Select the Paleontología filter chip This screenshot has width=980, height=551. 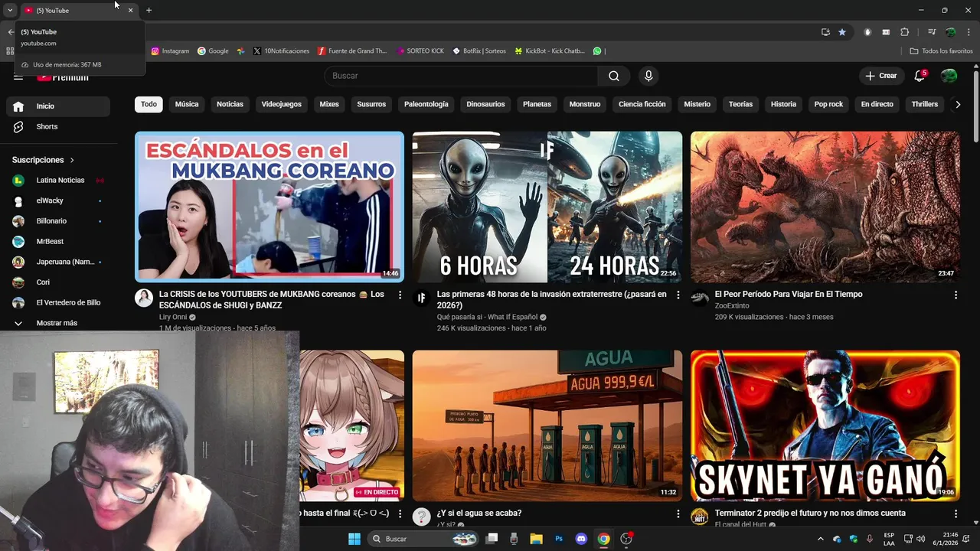pyautogui.click(x=426, y=104)
